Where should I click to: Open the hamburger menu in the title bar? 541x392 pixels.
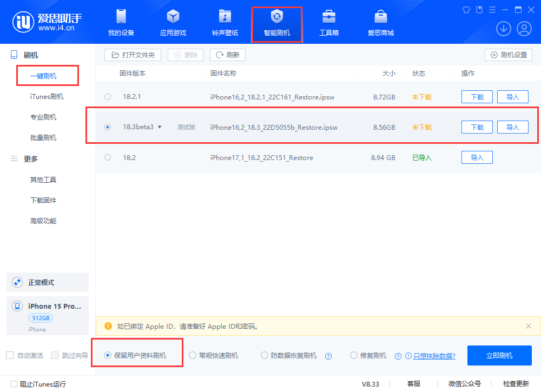(491, 9)
